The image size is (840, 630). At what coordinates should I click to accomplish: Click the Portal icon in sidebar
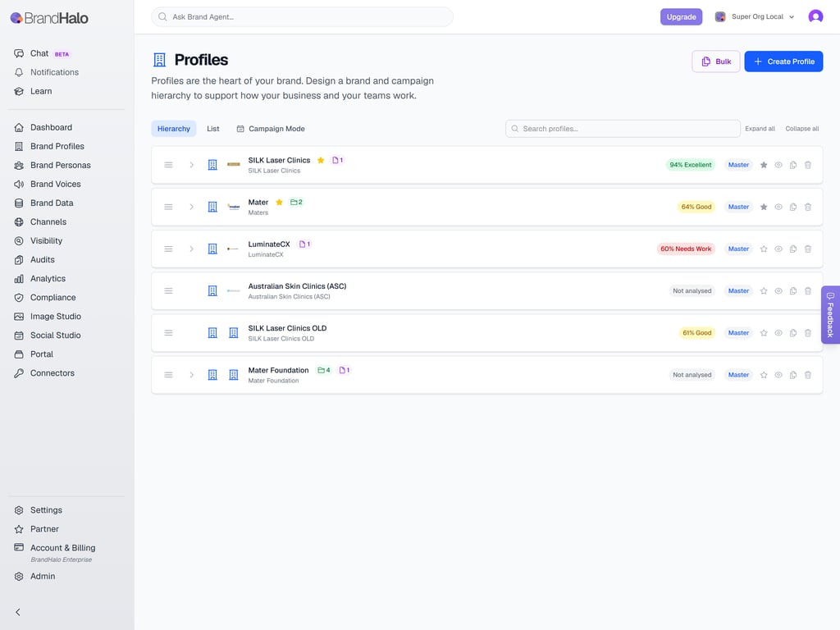click(x=19, y=354)
